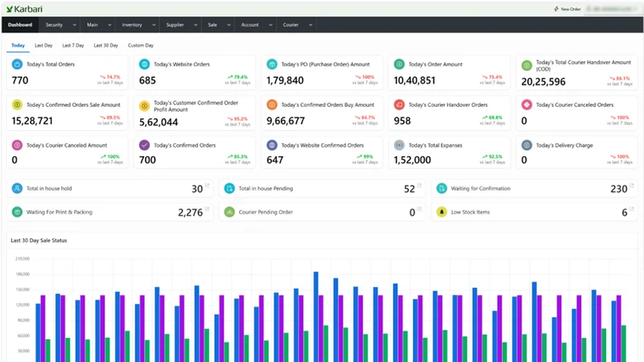Open the blurred user account dropdown
644x362 pixels.
click(612, 9)
